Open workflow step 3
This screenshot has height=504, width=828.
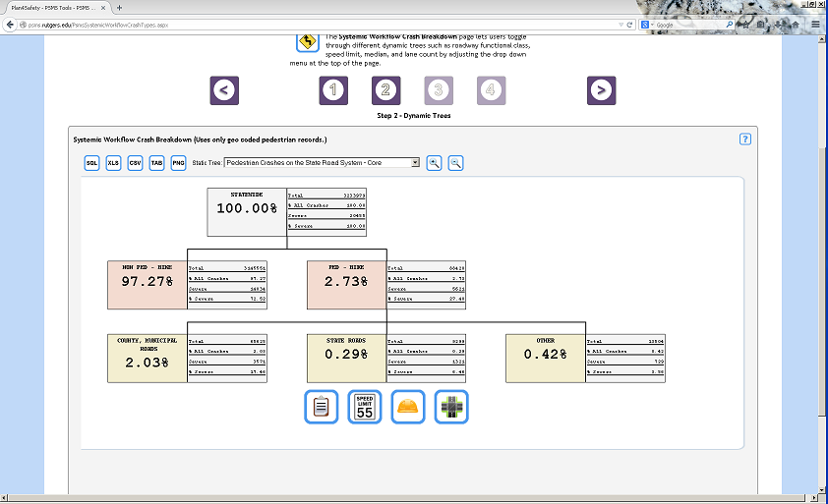pos(439,90)
